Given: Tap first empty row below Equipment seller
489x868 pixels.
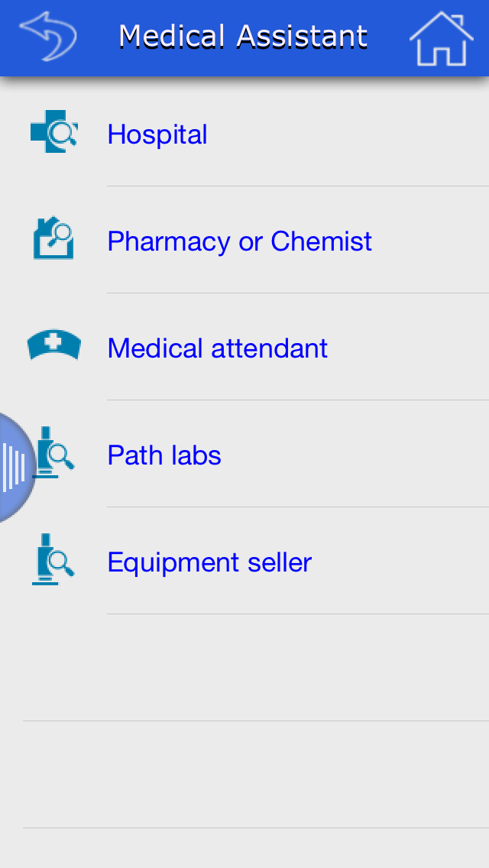Looking at the screenshot, I should click(x=244, y=668).
